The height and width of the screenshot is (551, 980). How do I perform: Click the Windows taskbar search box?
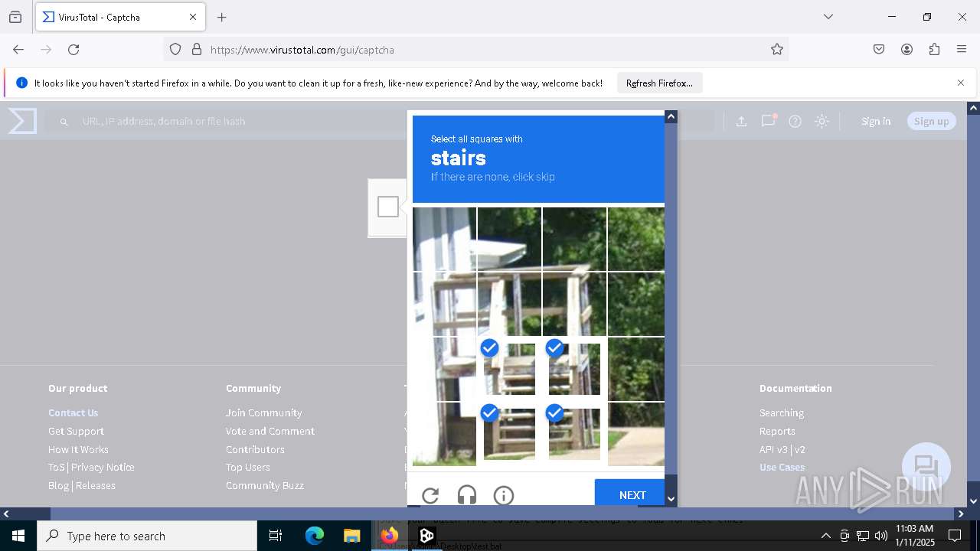coord(147,536)
